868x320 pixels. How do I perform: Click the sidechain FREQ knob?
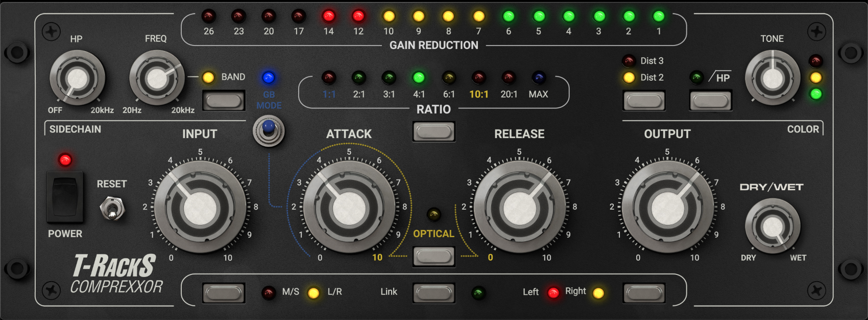coord(157,79)
